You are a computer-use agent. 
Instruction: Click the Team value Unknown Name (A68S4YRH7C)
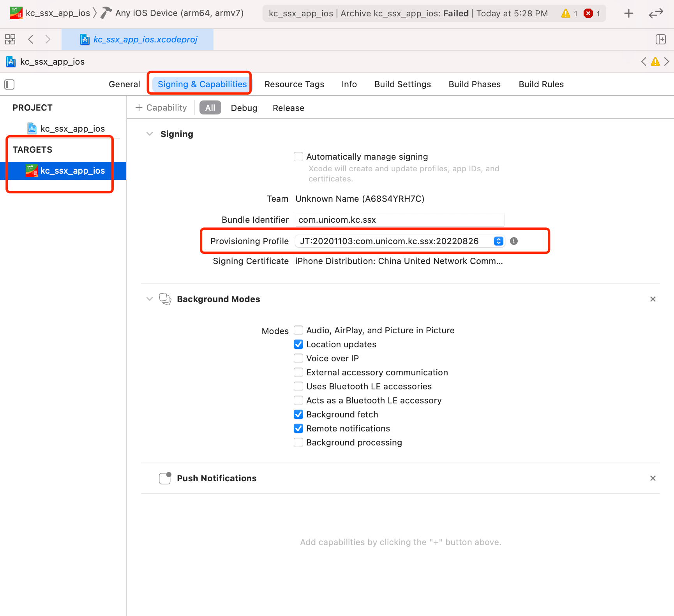[x=360, y=199]
